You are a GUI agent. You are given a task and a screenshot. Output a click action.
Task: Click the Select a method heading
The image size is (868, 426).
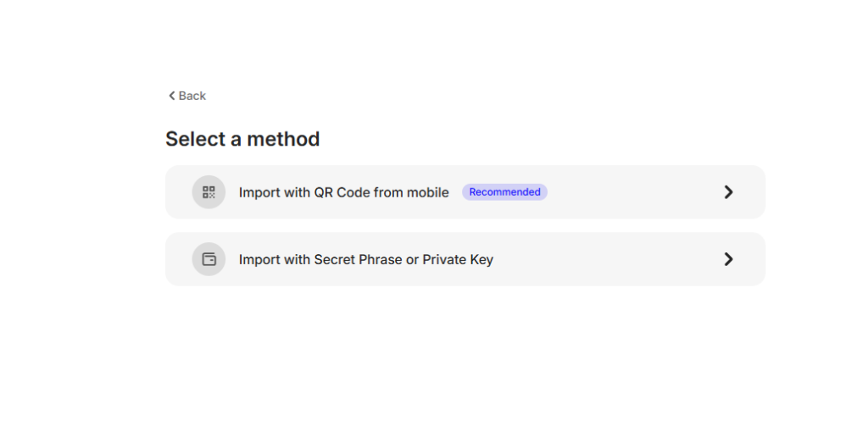242,139
